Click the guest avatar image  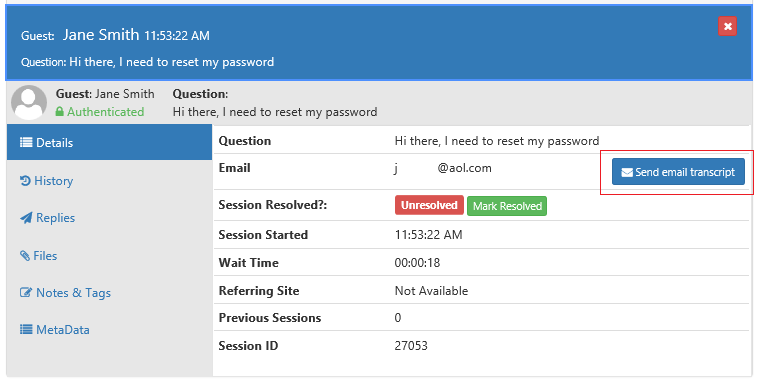coord(29,102)
